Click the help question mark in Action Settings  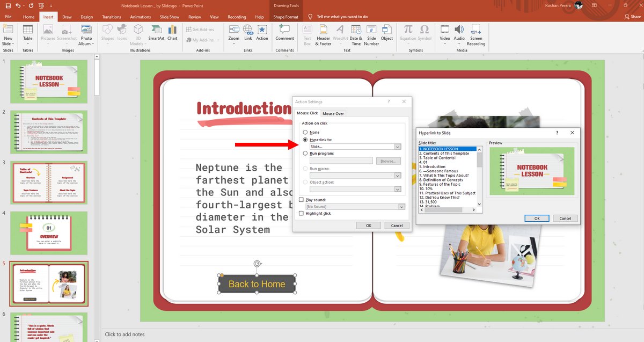coord(389,101)
